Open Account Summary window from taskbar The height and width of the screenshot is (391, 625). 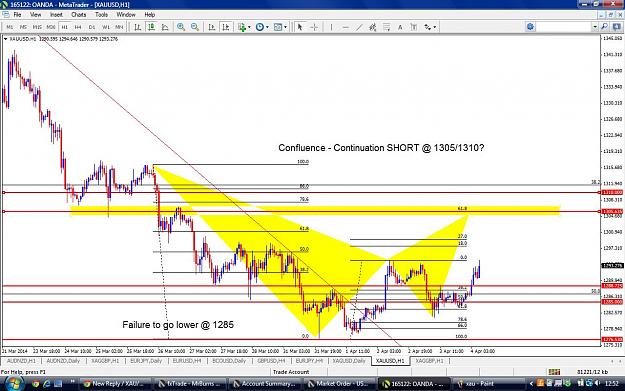pos(265,384)
